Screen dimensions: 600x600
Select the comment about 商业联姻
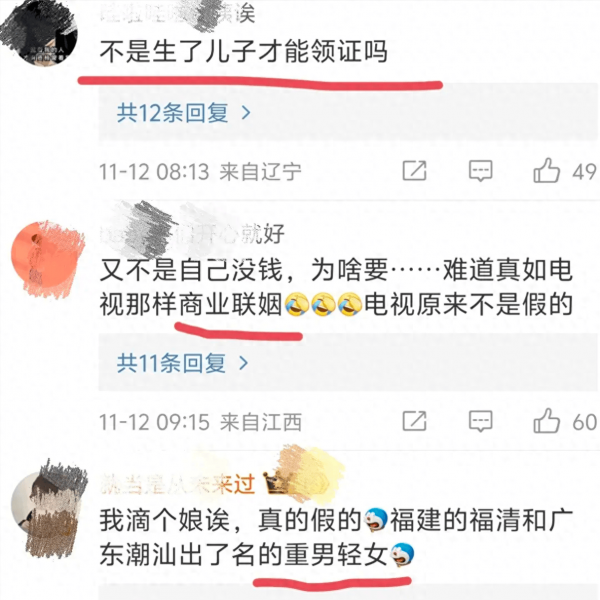(x=336, y=287)
